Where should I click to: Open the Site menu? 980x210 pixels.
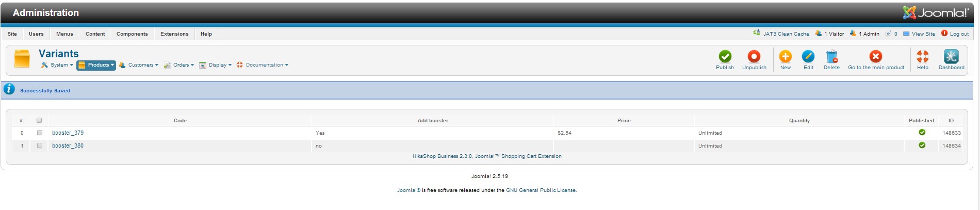(x=12, y=34)
